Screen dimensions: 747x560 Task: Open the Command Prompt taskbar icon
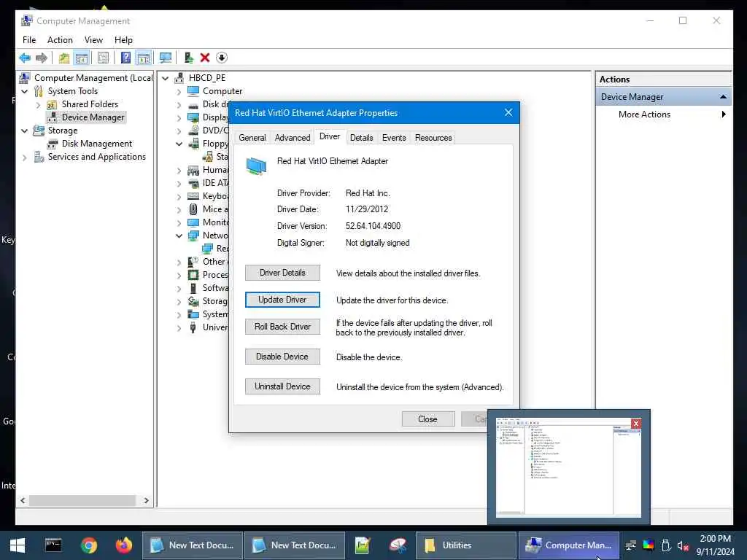[x=53, y=545]
